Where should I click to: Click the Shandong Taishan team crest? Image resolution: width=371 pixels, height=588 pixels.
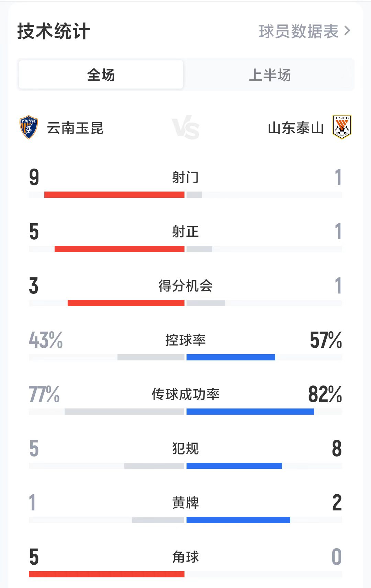point(342,127)
